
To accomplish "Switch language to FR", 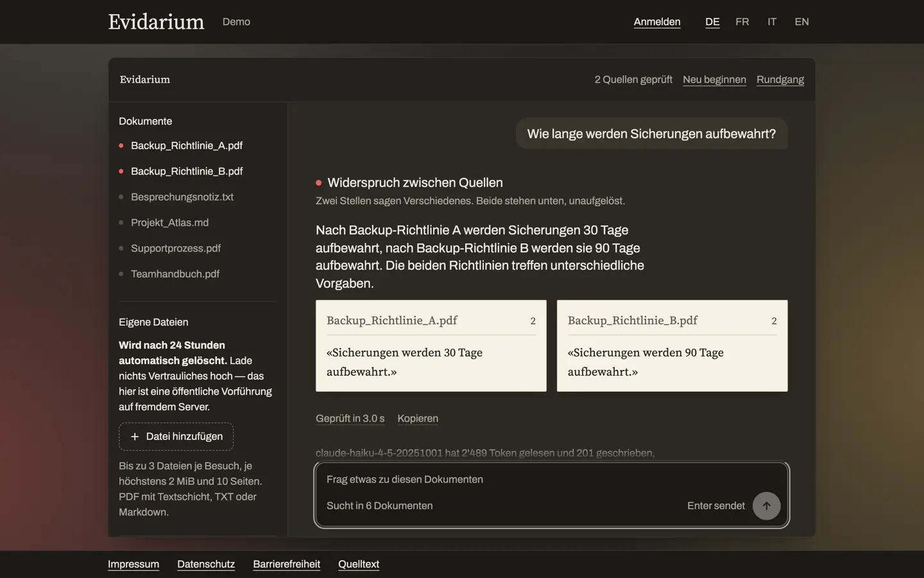I will click(742, 22).
